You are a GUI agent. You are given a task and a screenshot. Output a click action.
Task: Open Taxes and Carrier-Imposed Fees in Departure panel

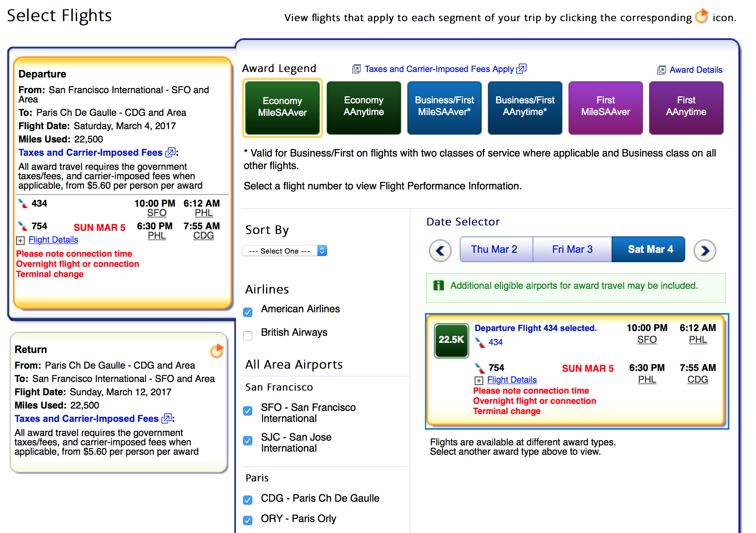[x=90, y=153]
